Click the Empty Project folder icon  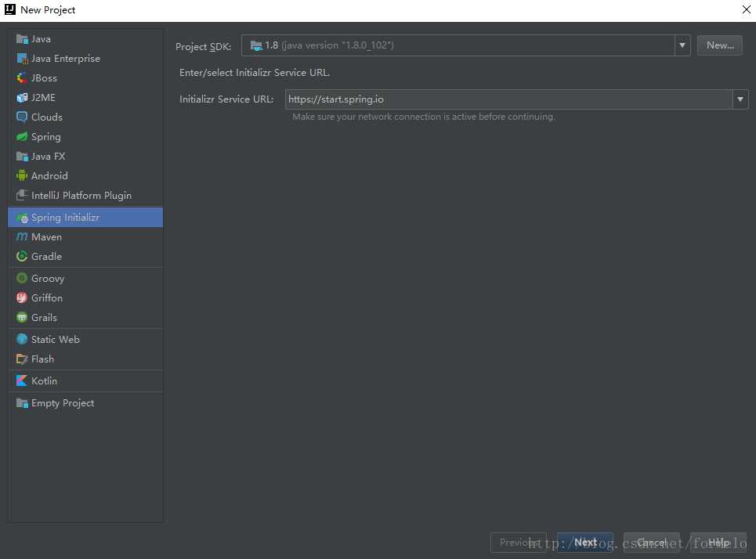pos(22,403)
